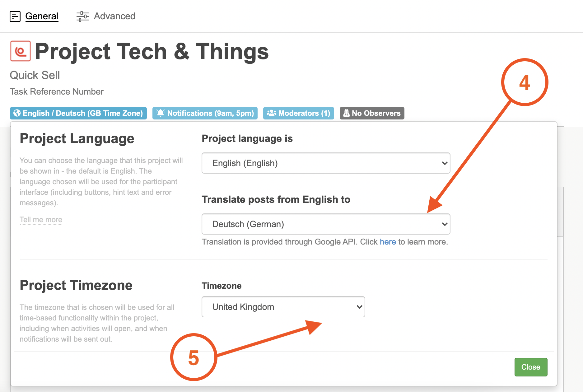
Task: Click the 'Task Reference Number' field
Action: [57, 92]
